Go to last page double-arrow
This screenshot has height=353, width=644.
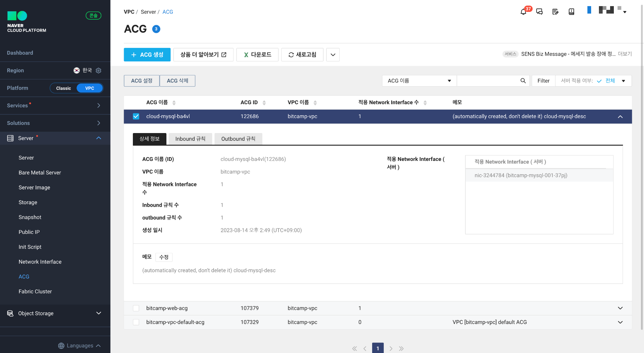click(401, 349)
